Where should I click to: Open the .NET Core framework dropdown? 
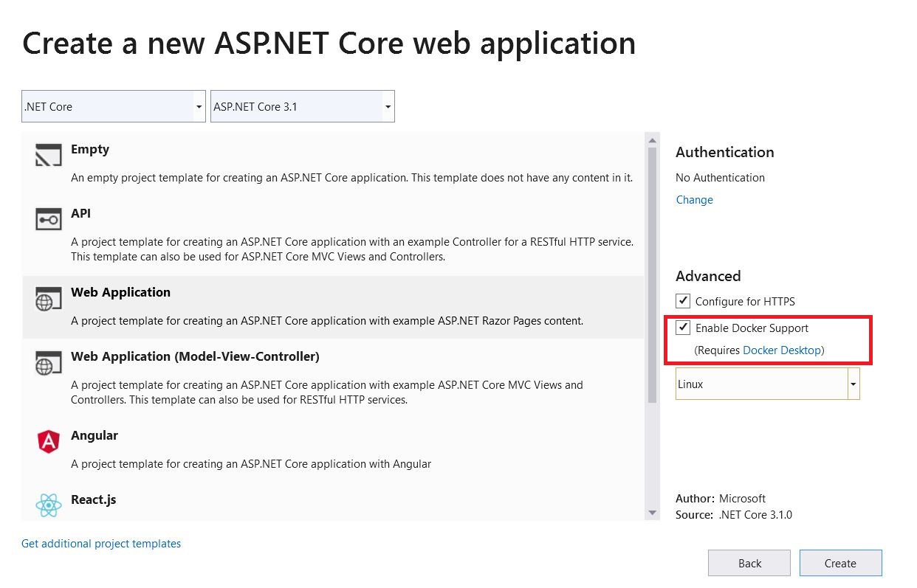pos(114,106)
